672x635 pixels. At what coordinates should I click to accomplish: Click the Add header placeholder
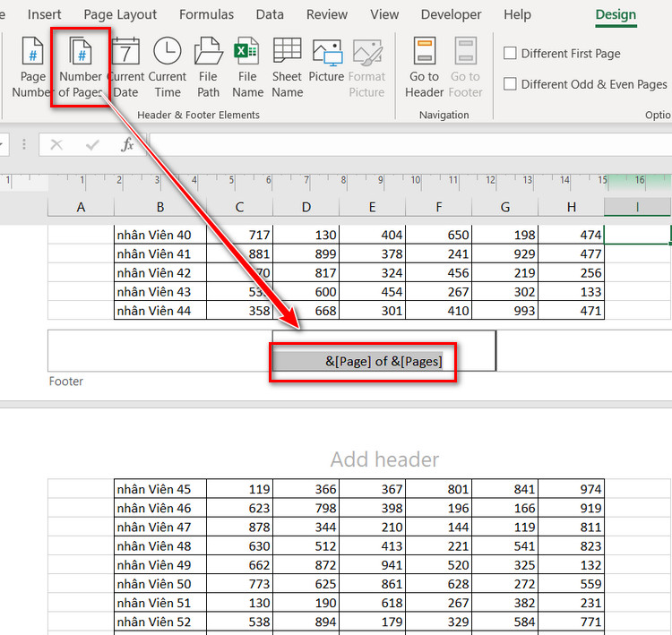(x=384, y=459)
